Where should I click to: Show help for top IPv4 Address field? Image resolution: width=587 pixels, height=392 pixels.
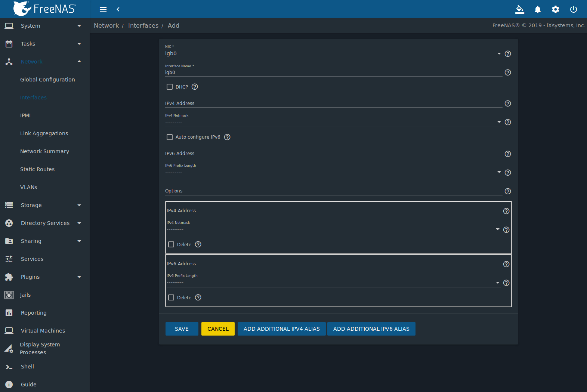[508, 104]
